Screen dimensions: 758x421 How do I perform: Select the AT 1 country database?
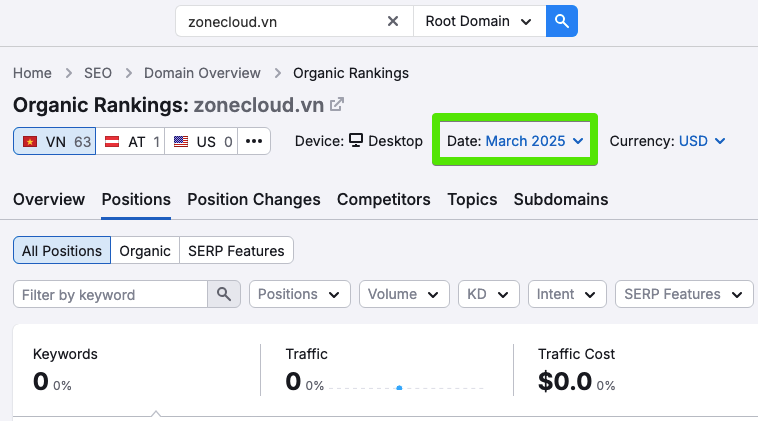(131, 141)
